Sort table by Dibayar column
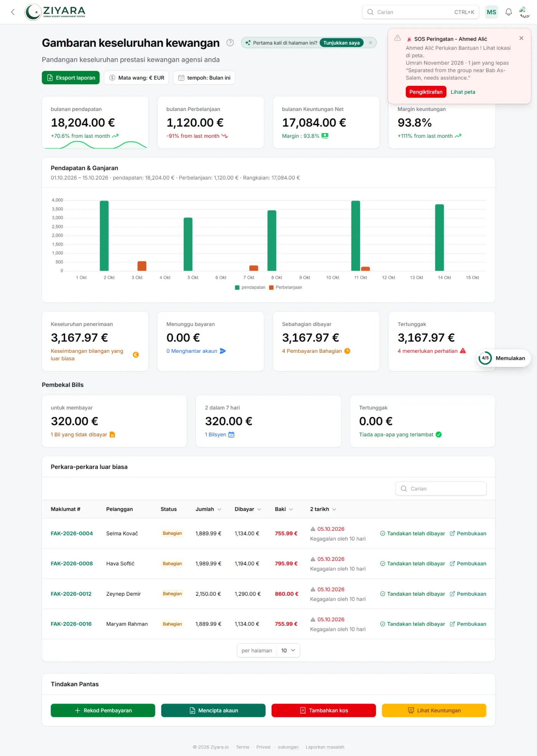Screen dimensions: 537x756 coord(248,509)
